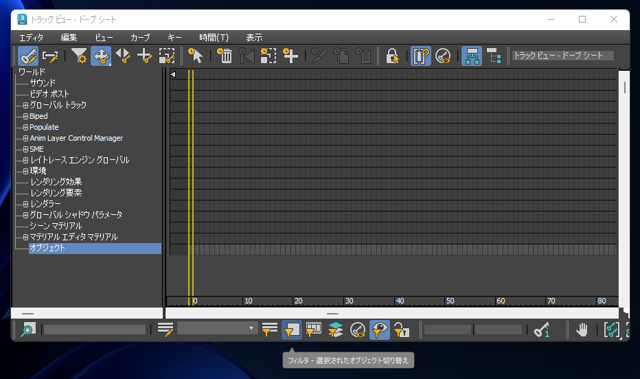This screenshot has height=379, width=640.
Task: Select the サウンド track
Action: click(42, 83)
